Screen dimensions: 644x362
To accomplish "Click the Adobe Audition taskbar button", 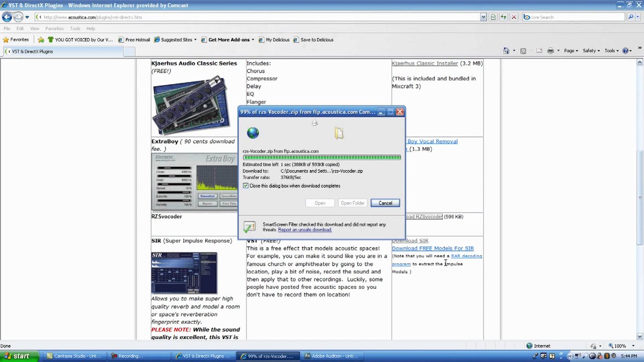I will coord(331,356).
